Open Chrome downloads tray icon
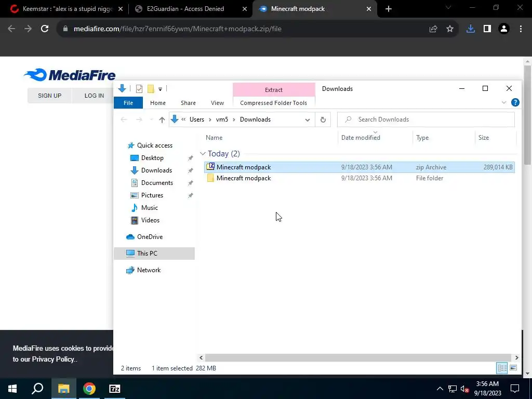 471,29
